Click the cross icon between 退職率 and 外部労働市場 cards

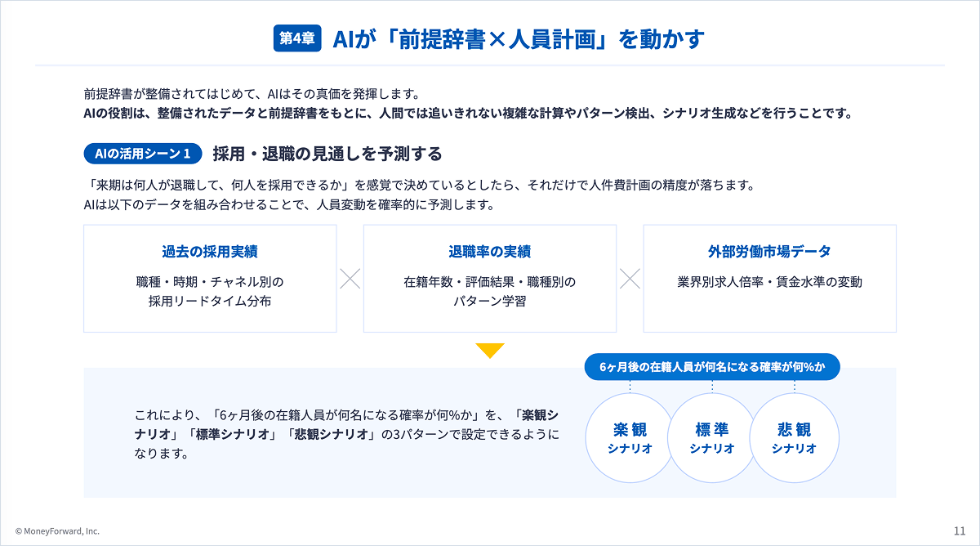tap(630, 279)
